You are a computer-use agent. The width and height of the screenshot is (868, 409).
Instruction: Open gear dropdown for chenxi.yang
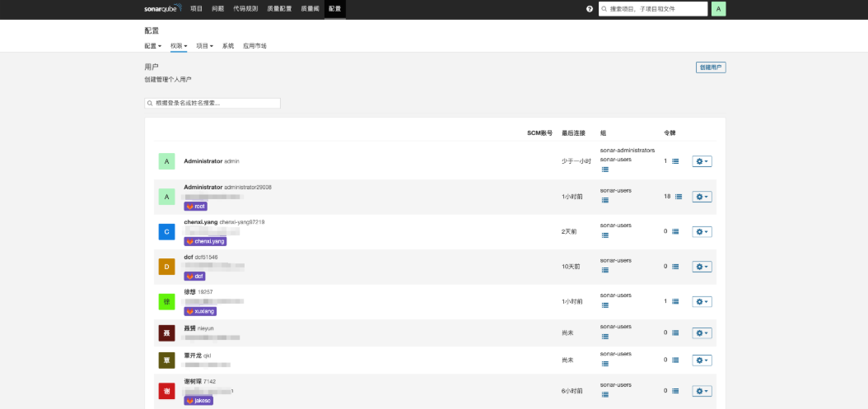point(702,231)
